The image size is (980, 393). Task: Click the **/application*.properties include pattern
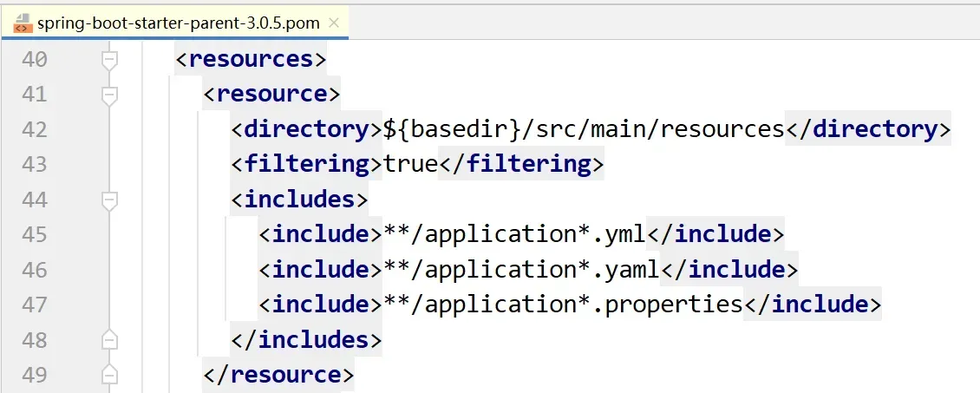563,305
